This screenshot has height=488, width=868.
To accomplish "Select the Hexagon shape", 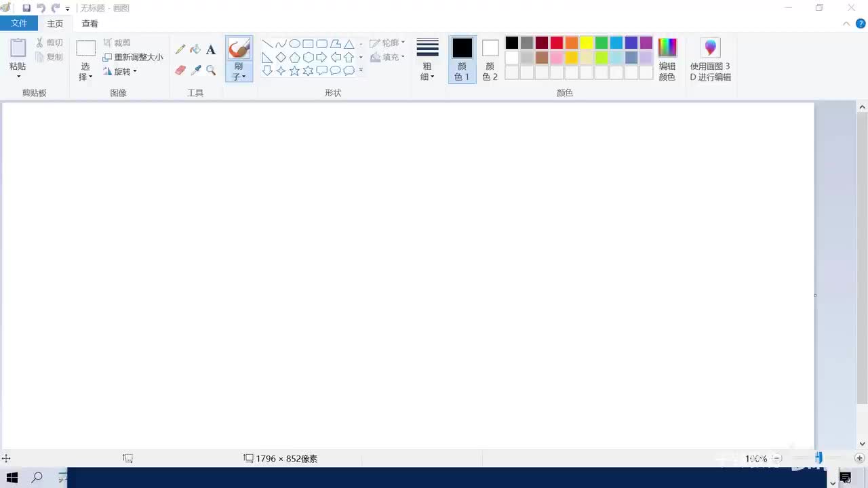I will point(308,58).
